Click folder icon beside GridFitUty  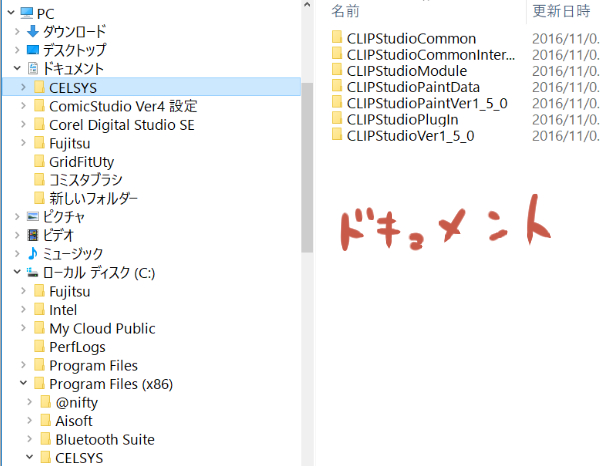pyautogui.click(x=39, y=161)
